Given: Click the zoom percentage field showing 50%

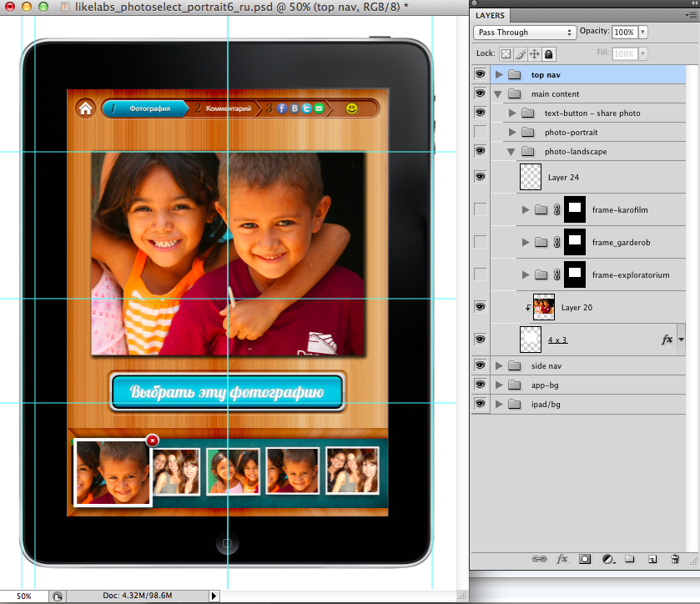Looking at the screenshot, I should pos(24,596).
